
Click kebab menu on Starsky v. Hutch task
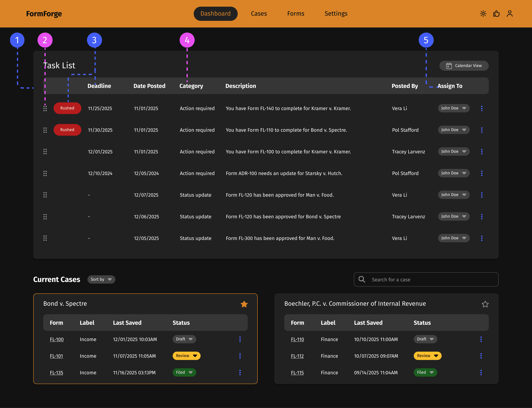coord(481,173)
